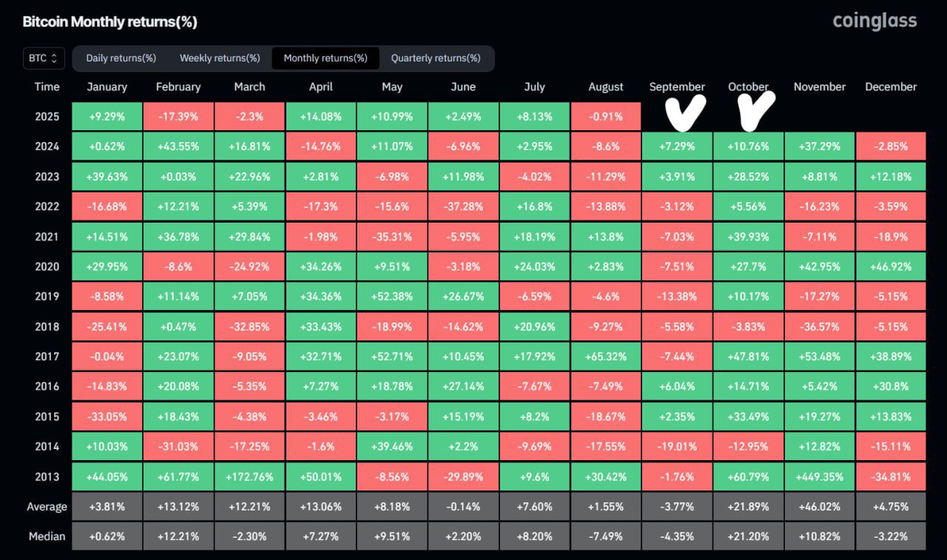Click the coinglass logo

click(x=874, y=21)
